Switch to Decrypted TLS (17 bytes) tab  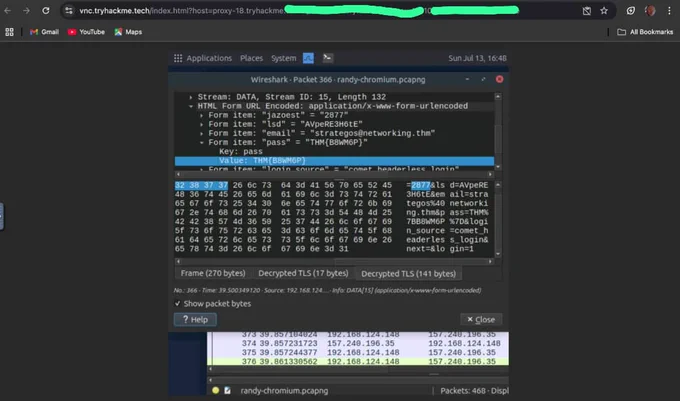click(303, 273)
